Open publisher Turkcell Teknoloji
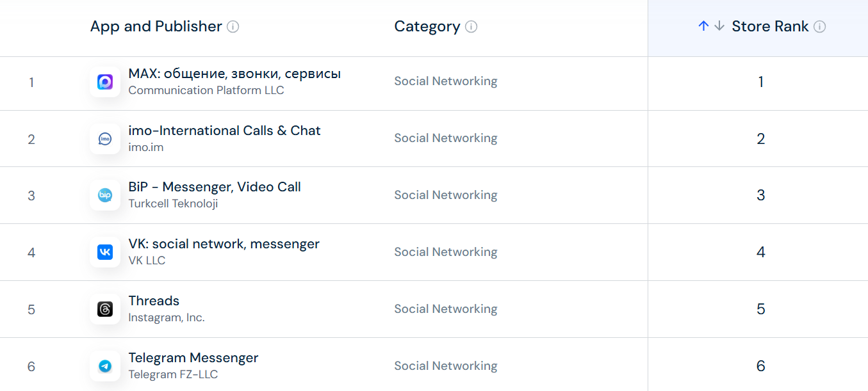 click(173, 203)
